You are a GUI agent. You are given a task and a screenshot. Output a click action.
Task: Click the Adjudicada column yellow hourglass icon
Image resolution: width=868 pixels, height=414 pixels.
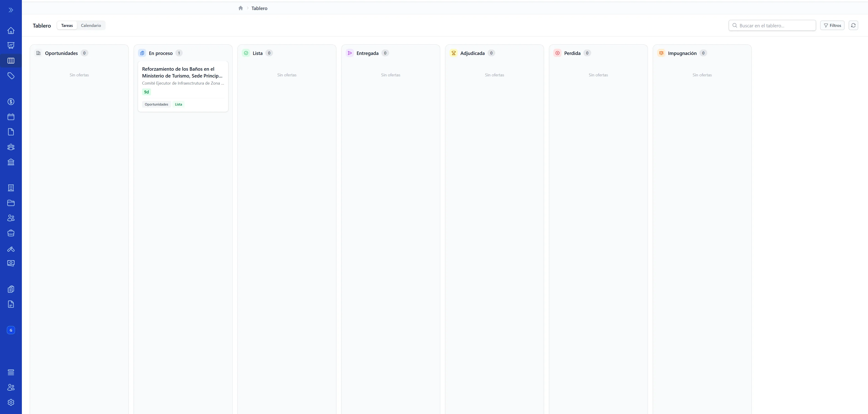(x=454, y=53)
